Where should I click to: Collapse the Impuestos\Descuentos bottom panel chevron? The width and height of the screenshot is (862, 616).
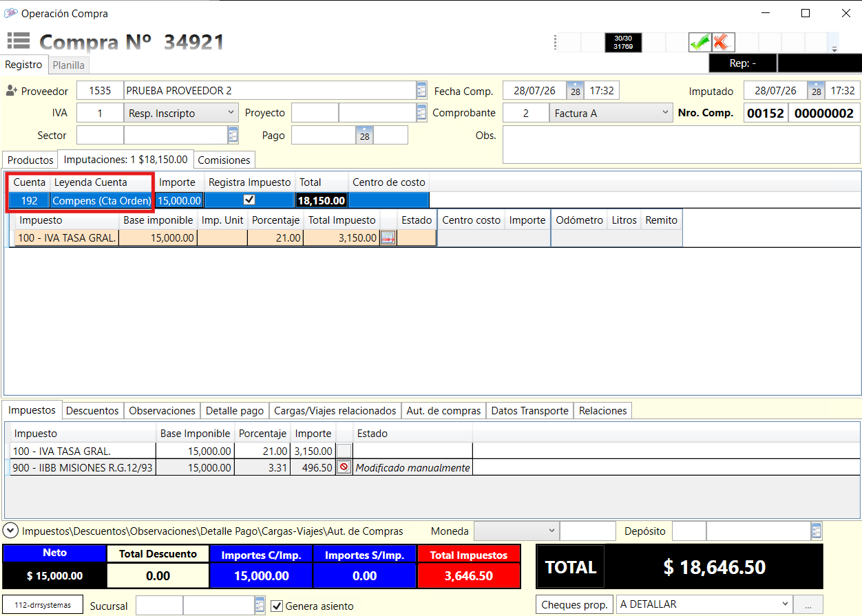pyautogui.click(x=10, y=531)
